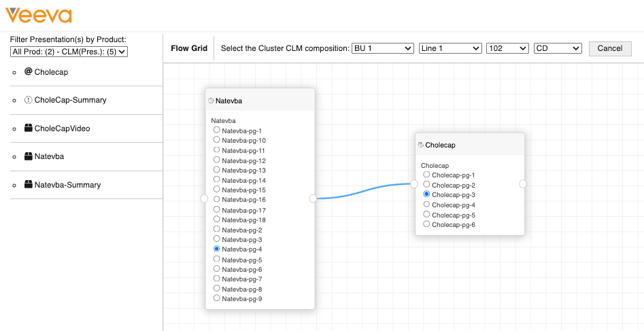644x331 pixels.
Task: Open the BU 1 dropdown
Action: pyautogui.click(x=384, y=48)
